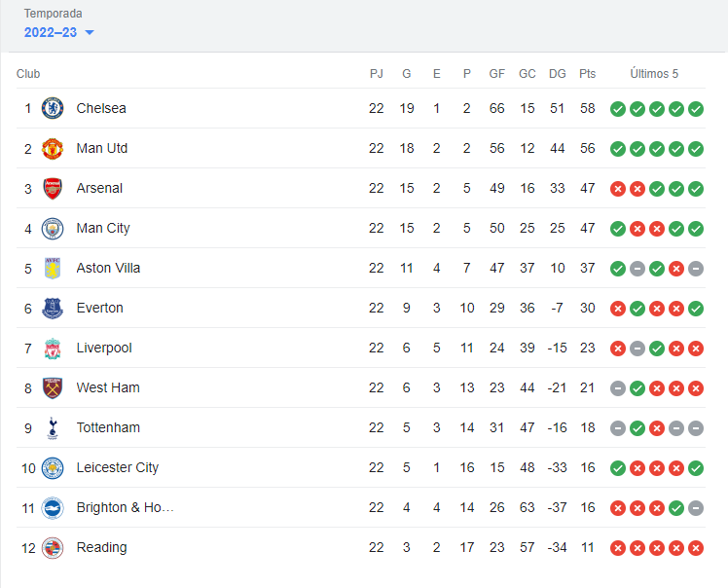Click the Man City badge icon
Image resolution: width=728 pixels, height=588 pixels.
(53, 228)
